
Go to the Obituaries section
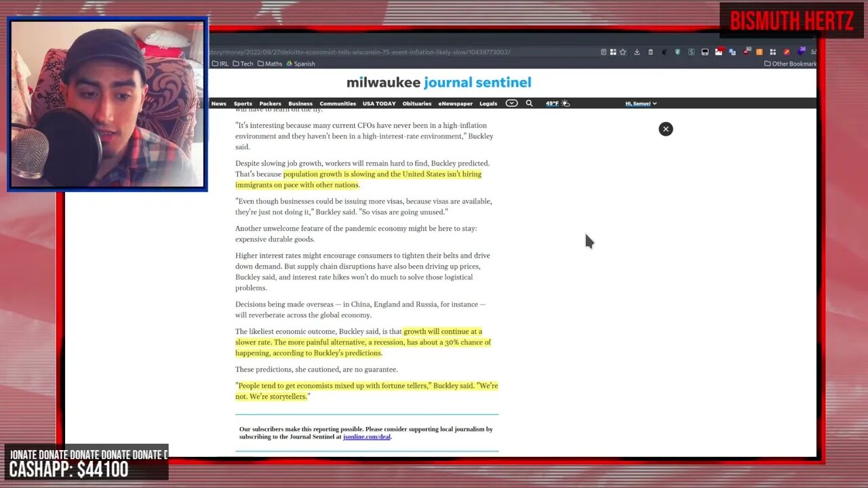coord(417,104)
